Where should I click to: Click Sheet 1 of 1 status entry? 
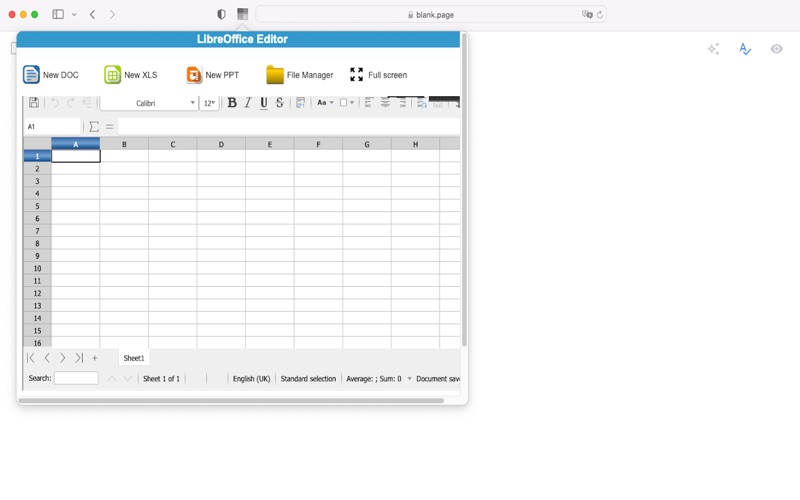(161, 379)
